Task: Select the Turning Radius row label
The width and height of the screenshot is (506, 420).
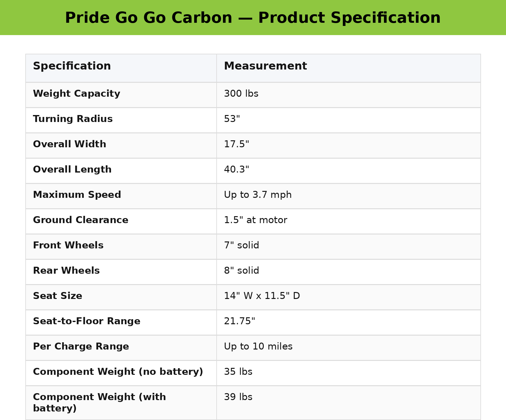Action: coord(73,119)
